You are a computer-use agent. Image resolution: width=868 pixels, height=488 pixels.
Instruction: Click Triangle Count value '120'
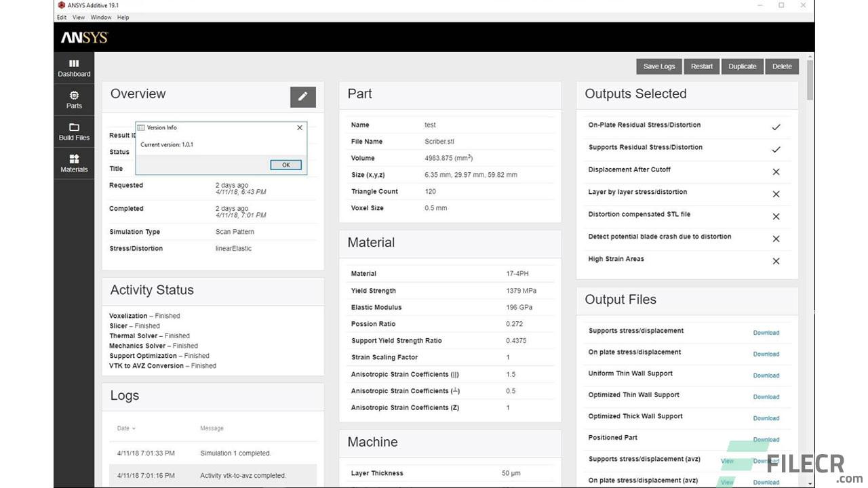pyautogui.click(x=430, y=191)
